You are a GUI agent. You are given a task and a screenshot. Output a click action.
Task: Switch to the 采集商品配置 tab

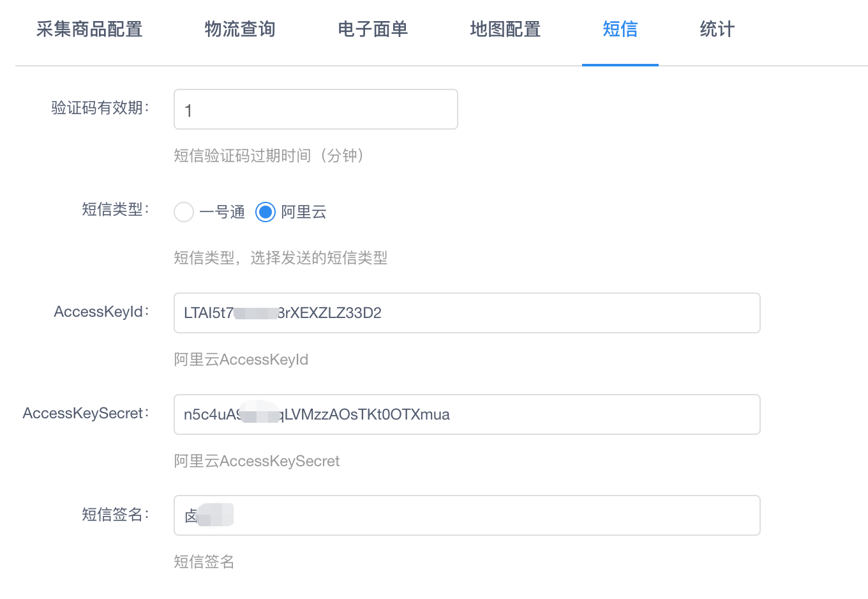tap(89, 29)
